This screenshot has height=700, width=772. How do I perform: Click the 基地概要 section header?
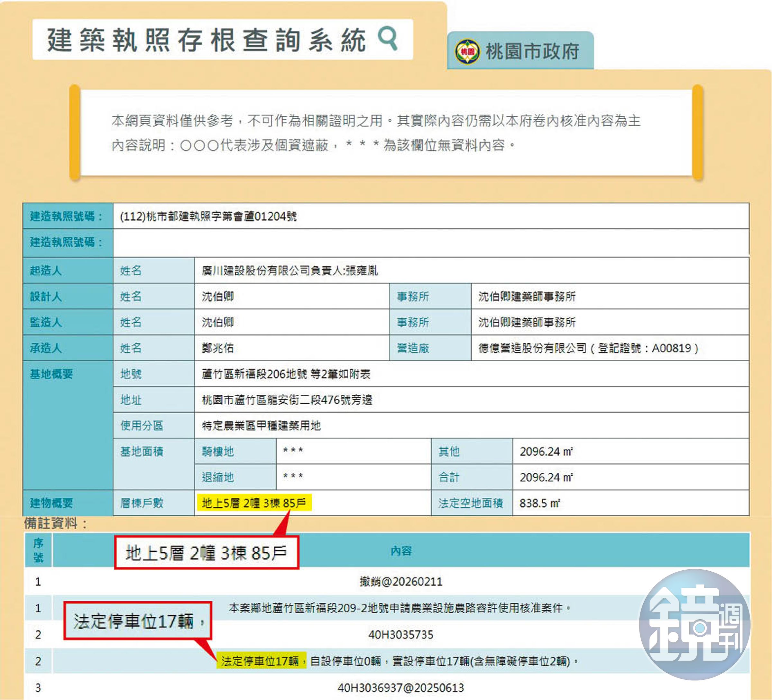(68, 426)
